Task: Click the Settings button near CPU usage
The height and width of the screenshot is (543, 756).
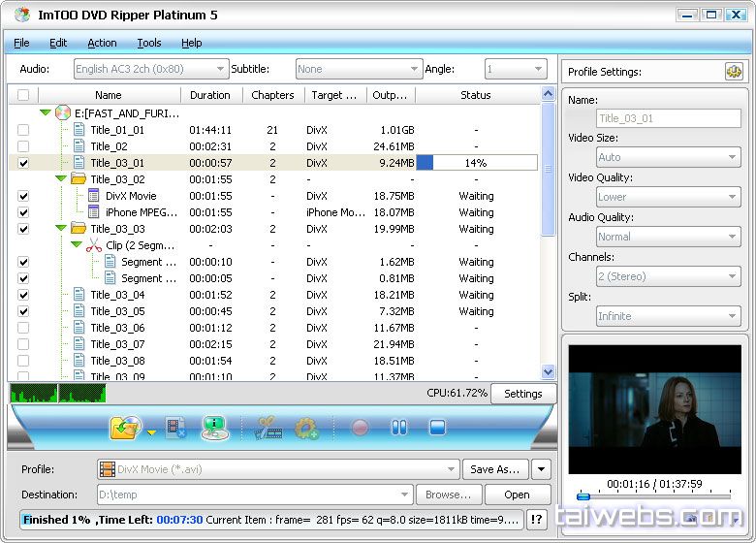Action: click(x=522, y=394)
